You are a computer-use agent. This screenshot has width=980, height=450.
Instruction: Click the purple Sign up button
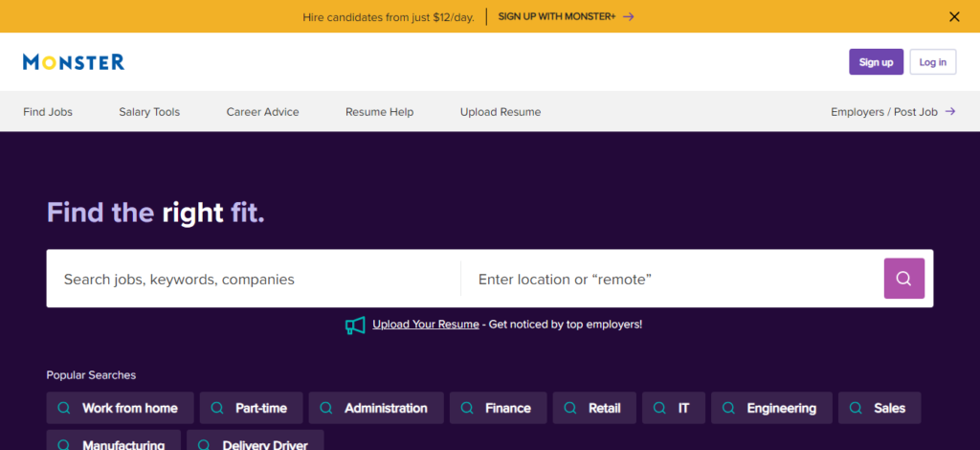(x=876, y=62)
